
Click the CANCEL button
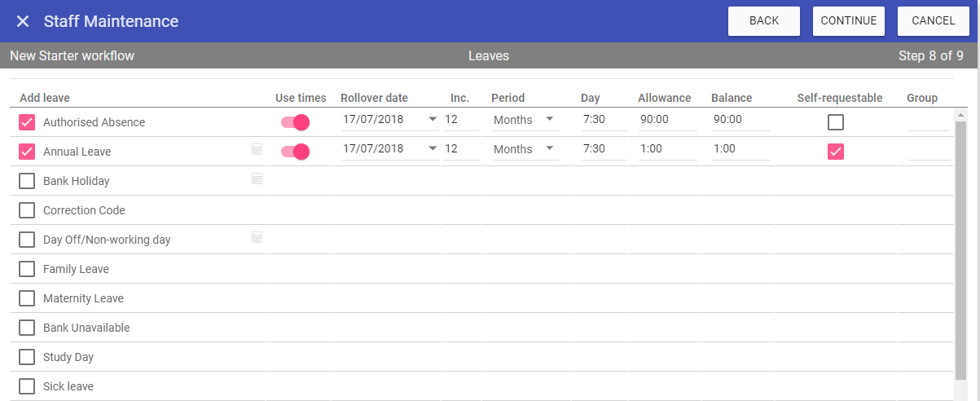tap(934, 21)
